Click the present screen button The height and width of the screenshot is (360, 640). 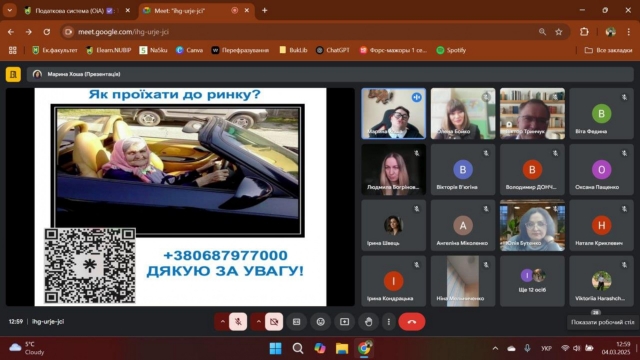click(x=344, y=322)
